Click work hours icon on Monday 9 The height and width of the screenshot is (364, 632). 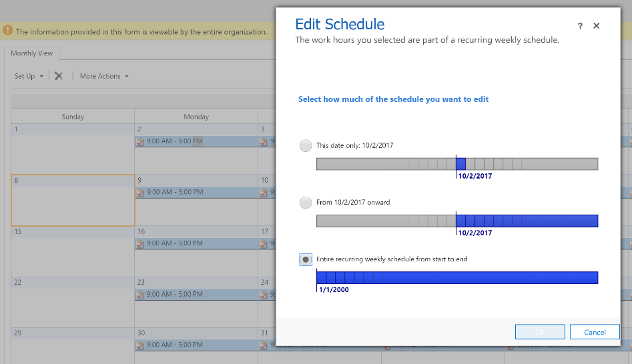pyautogui.click(x=140, y=192)
